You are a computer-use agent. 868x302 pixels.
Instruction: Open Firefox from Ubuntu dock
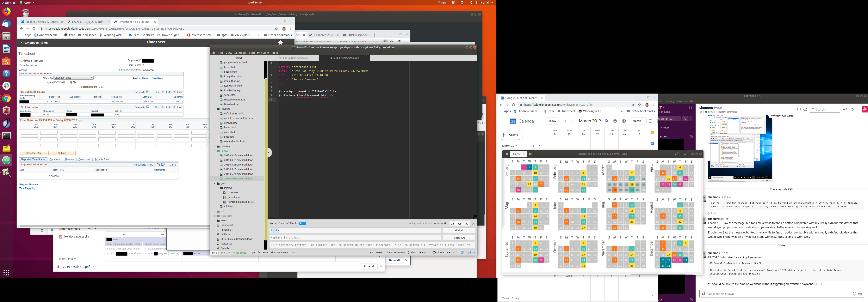pos(6,11)
